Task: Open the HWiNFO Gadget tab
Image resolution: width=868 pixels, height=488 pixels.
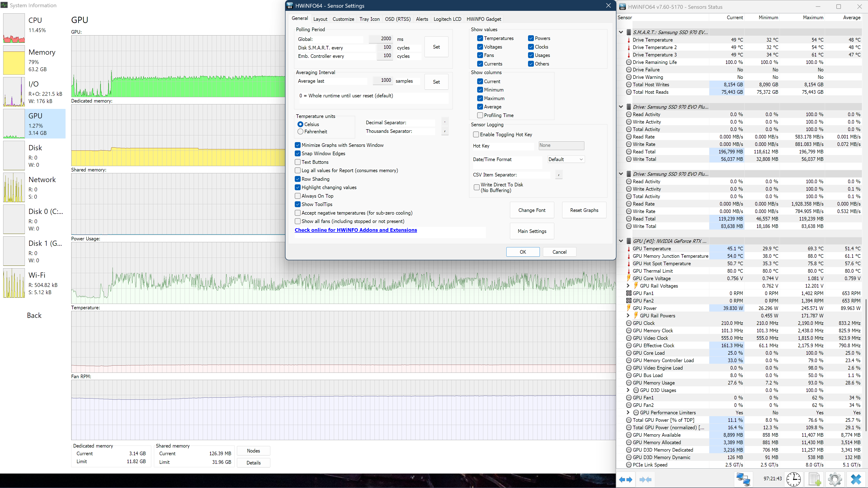Action: (484, 19)
